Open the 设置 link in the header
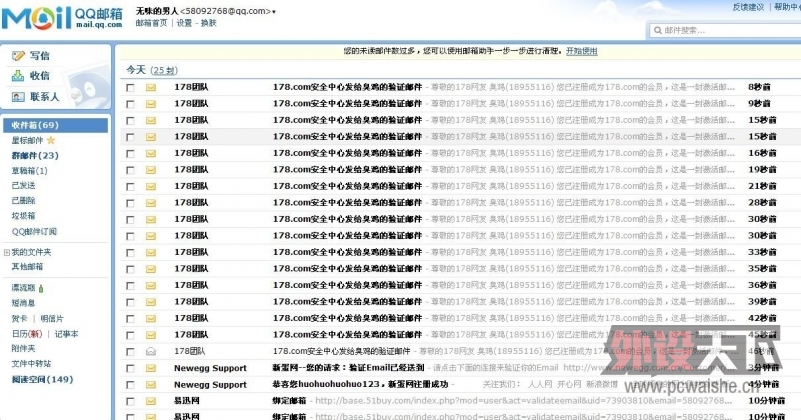This screenshot has height=420, width=801. [x=184, y=23]
